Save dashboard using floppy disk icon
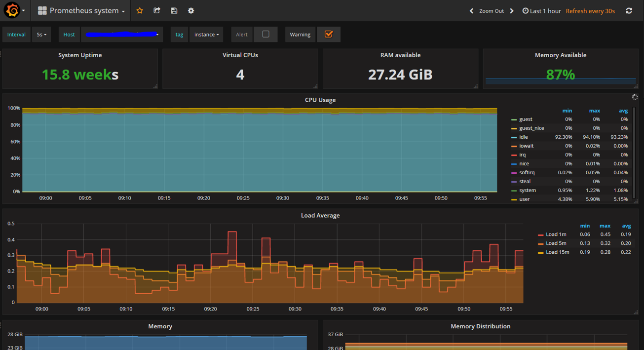The width and height of the screenshot is (644, 350). pyautogui.click(x=174, y=10)
